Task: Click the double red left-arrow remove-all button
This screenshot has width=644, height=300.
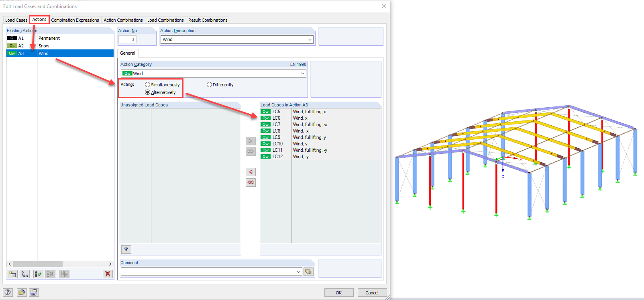Action: click(251, 182)
